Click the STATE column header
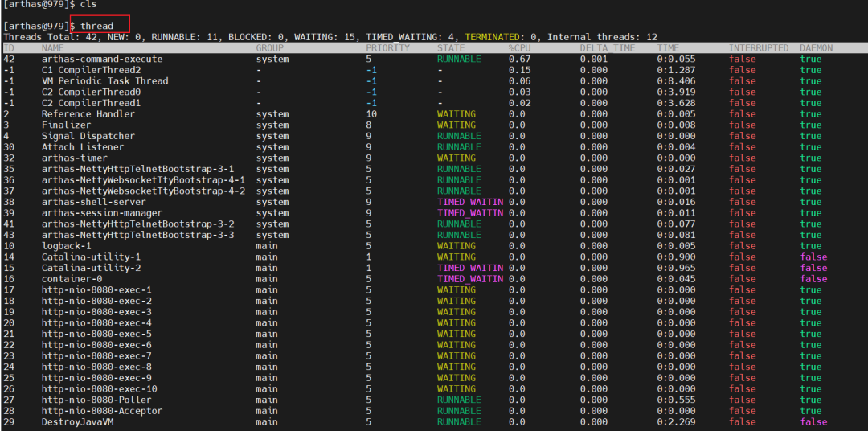This screenshot has width=868, height=431. [x=451, y=48]
